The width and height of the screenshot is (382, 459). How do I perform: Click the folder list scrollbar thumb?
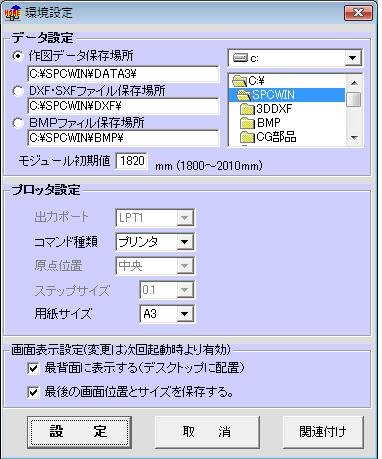click(x=354, y=99)
